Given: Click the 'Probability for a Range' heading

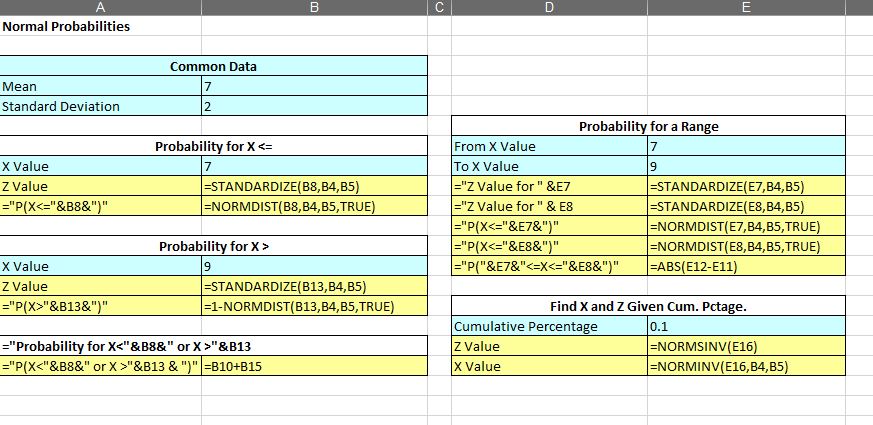Looking at the screenshot, I should (x=648, y=126).
